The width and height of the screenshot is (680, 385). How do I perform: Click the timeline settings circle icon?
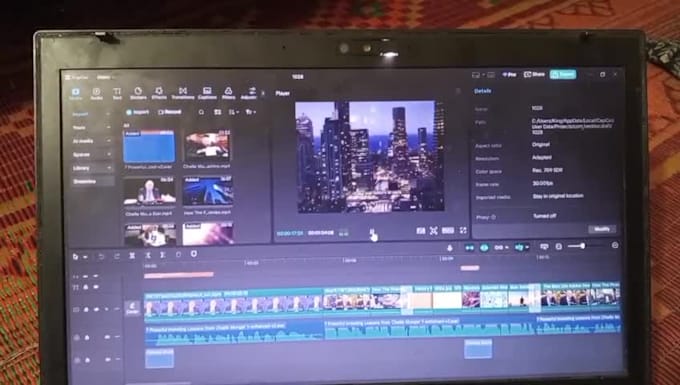615,245
